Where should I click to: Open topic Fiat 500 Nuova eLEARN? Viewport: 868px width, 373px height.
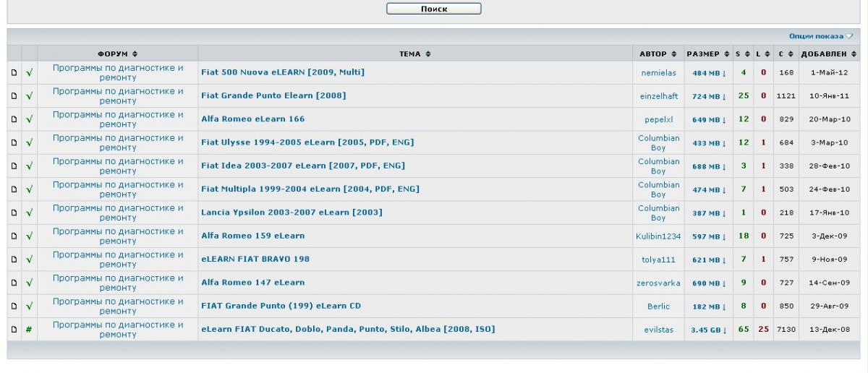pyautogui.click(x=283, y=72)
